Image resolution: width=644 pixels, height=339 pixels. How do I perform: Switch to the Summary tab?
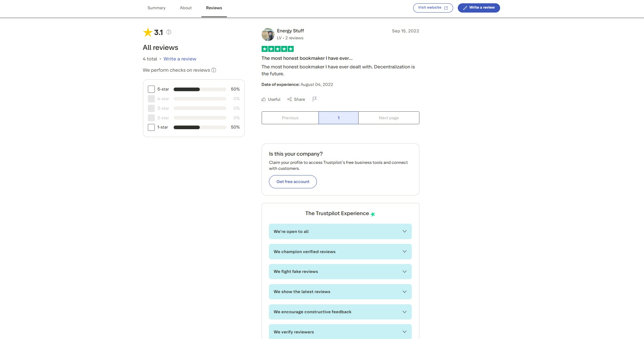click(156, 8)
